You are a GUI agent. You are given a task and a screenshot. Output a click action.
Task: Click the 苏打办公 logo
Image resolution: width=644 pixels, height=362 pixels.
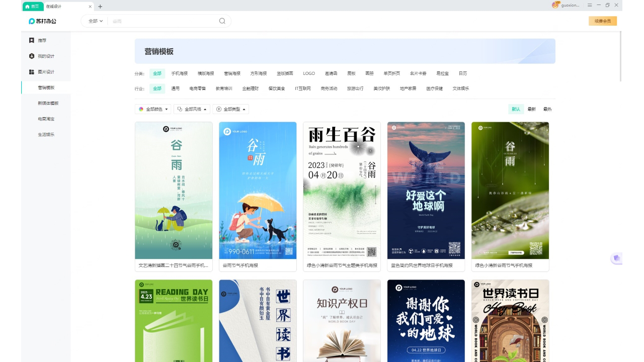[x=43, y=21]
